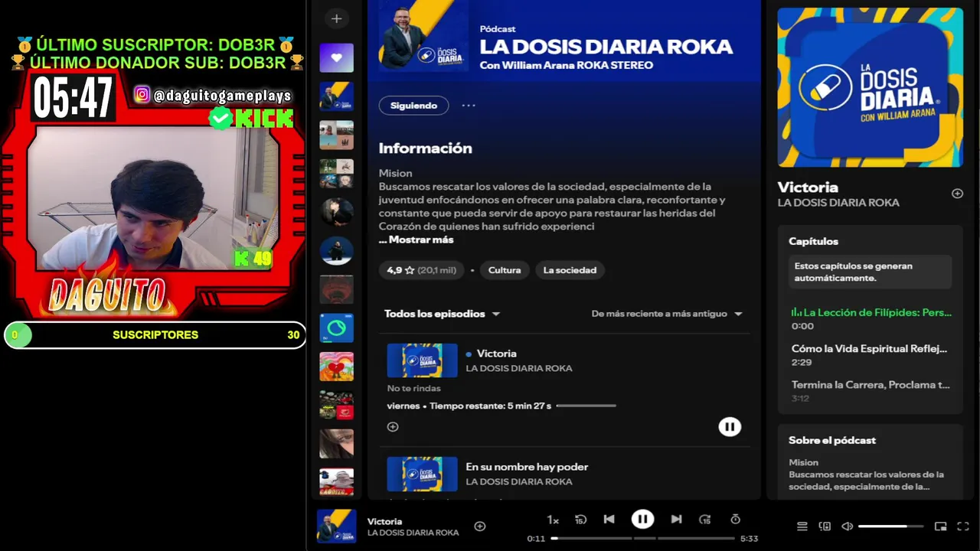Skip to the previous track
The height and width of the screenshot is (551, 980).
[609, 520]
